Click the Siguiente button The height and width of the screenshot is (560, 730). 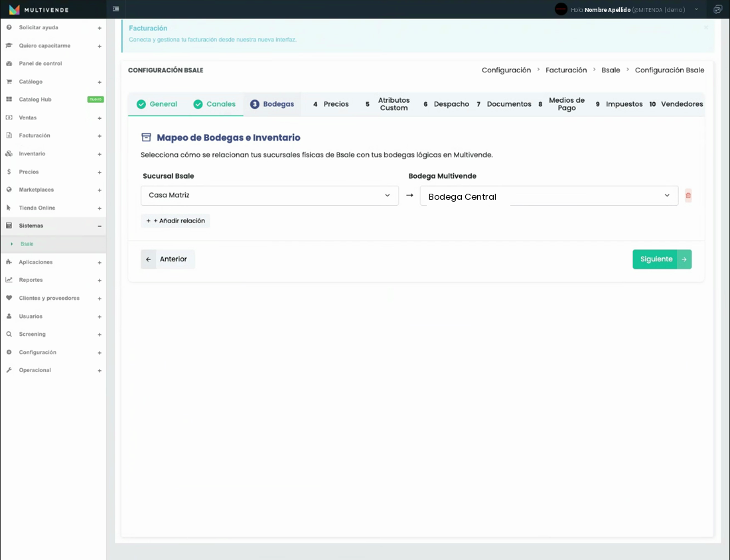[662, 259]
